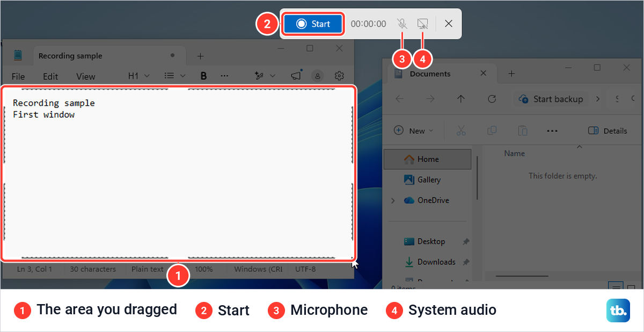This screenshot has width=644, height=332.
Task: Open the rewrite pen dropdown in Notepad
Action: point(265,76)
